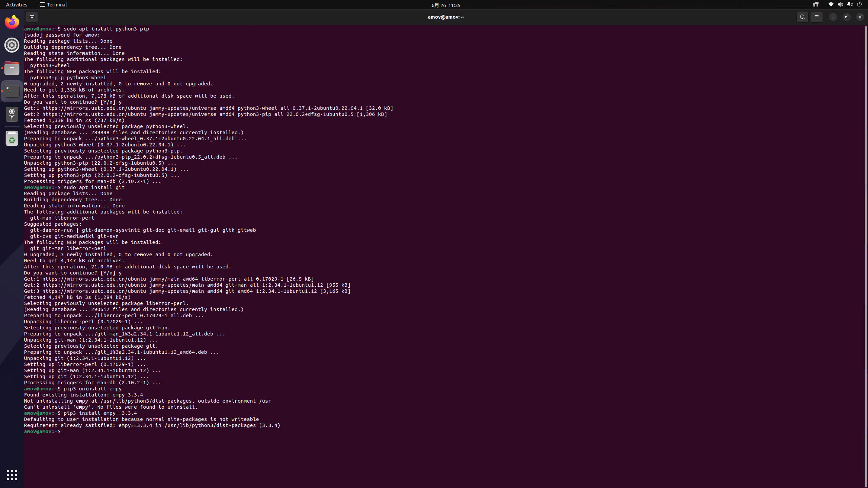The image size is (868, 488).
Task: Minimize the terminal window
Action: tap(833, 17)
